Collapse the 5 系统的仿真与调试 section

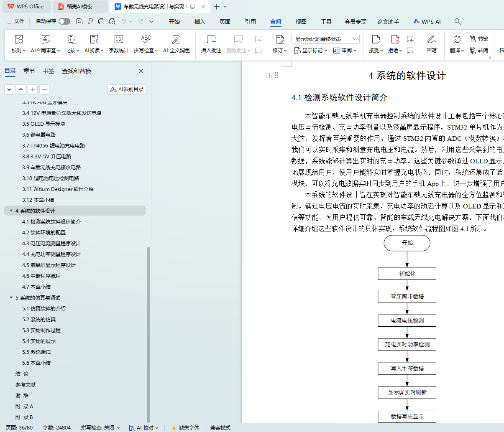pos(11,298)
